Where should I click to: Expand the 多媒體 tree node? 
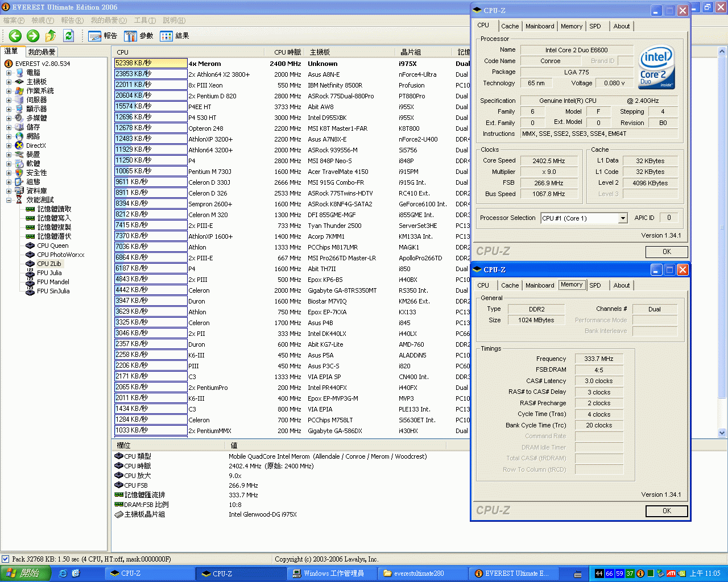[x=9, y=118]
